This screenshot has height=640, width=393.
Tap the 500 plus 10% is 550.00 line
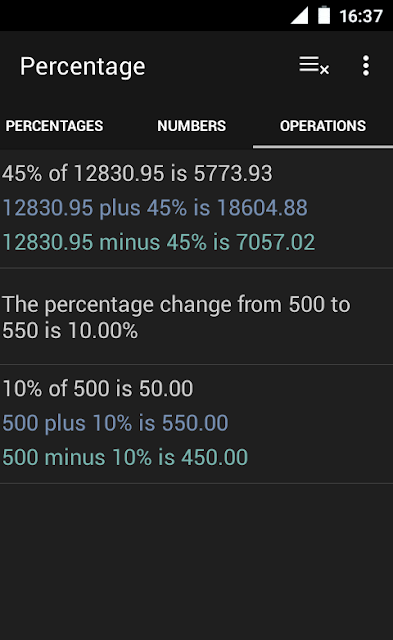(115, 422)
